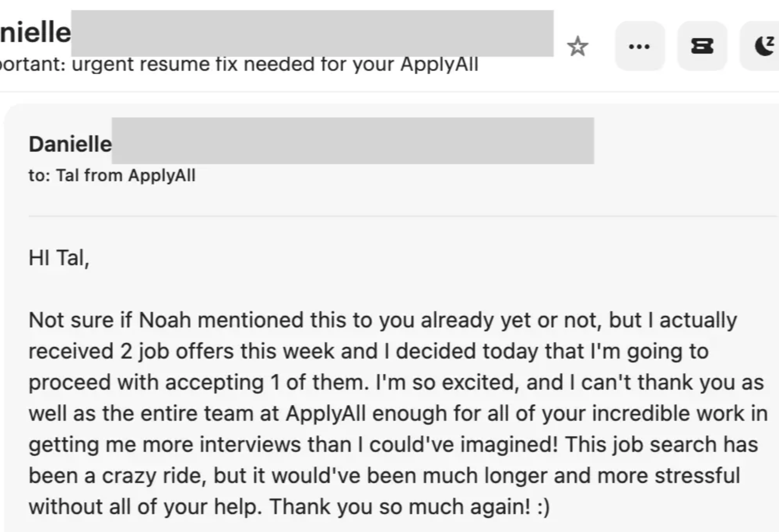Click 'ApplyAll' at end of subject line

(x=439, y=64)
